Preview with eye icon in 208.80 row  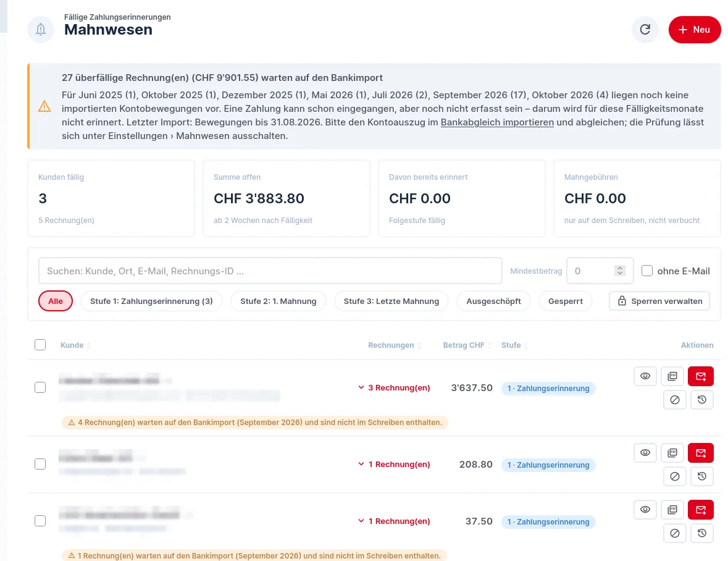click(x=645, y=453)
